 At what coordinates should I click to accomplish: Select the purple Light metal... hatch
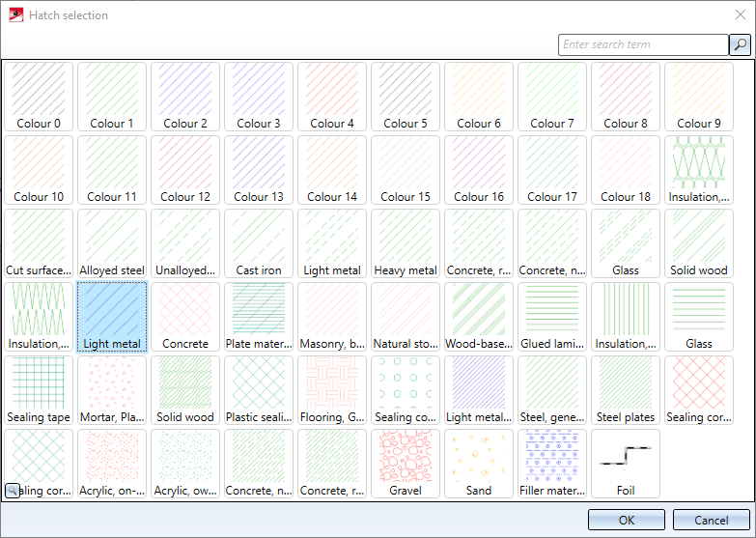479,390
